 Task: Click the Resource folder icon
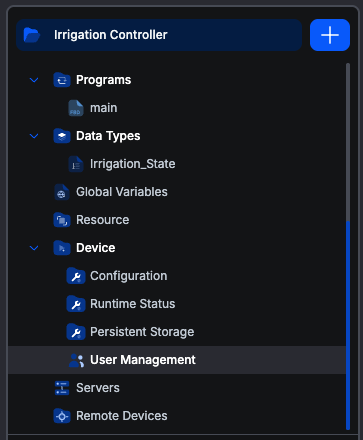(x=62, y=220)
